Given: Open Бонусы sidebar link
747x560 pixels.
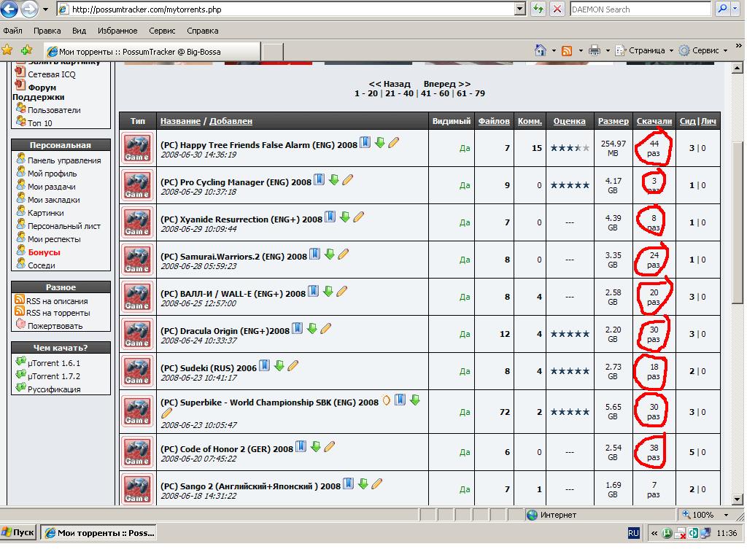Looking at the screenshot, I should pos(44,252).
